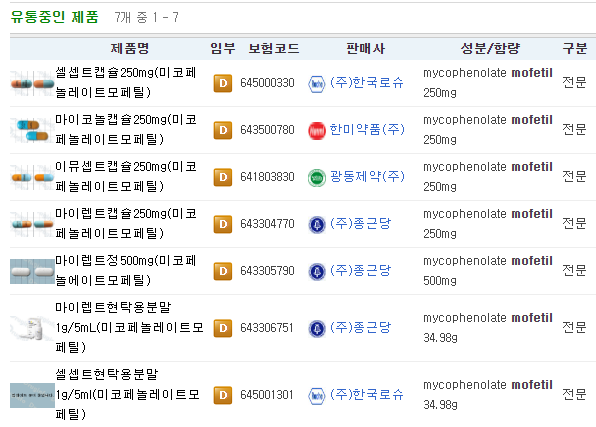Screen dimensions: 596x427
Task: Open 한미약품(주) seller link
Action: (367, 130)
